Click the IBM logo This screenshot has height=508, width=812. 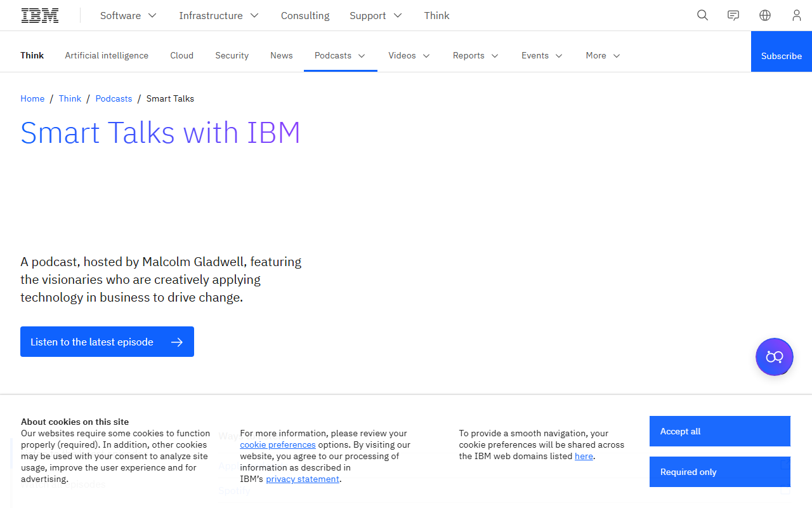[x=40, y=15]
